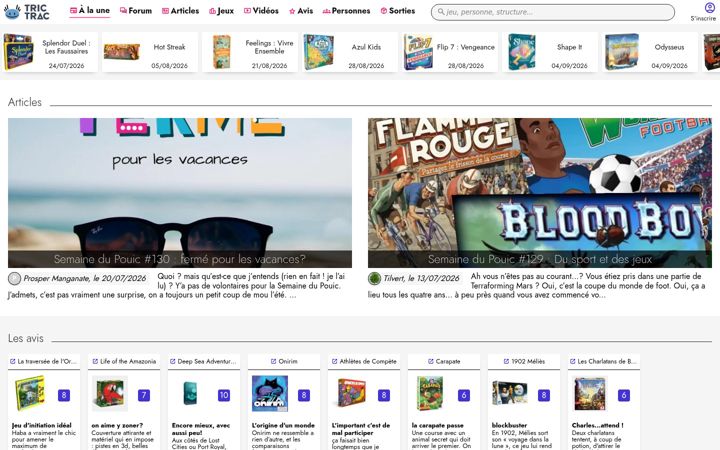This screenshot has width=720, height=450.
Task: Open the Articles section heading
Action: pos(25,102)
